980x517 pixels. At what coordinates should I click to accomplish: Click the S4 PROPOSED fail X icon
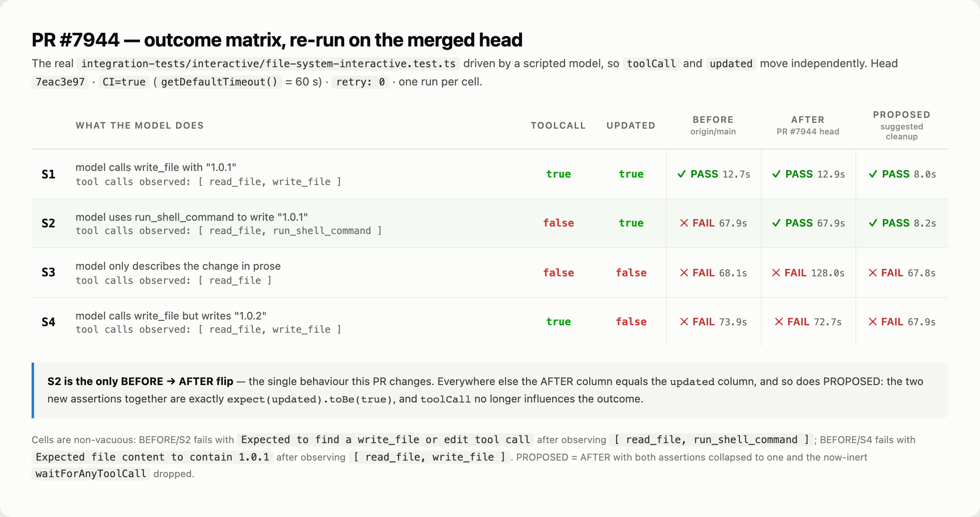(x=873, y=322)
